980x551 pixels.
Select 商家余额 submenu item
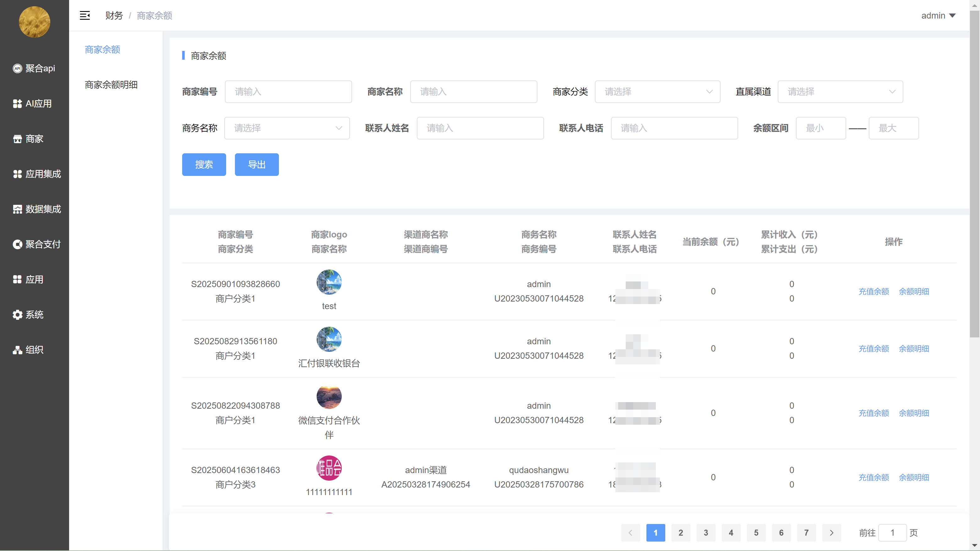coord(102,49)
